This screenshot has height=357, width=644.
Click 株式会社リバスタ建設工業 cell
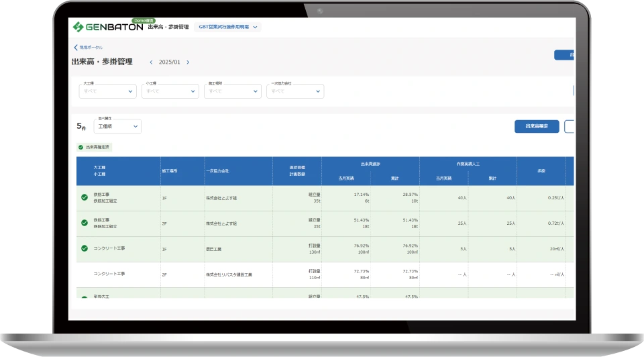click(229, 275)
